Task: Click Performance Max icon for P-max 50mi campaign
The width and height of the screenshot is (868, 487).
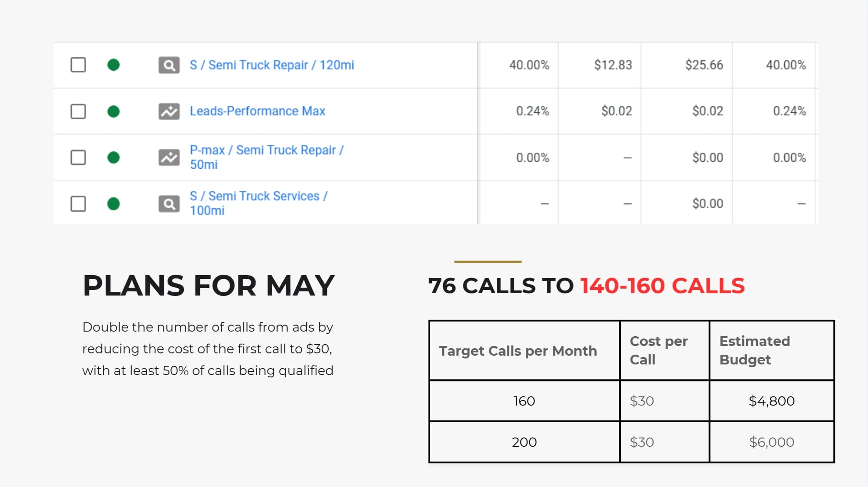Action: 169,158
